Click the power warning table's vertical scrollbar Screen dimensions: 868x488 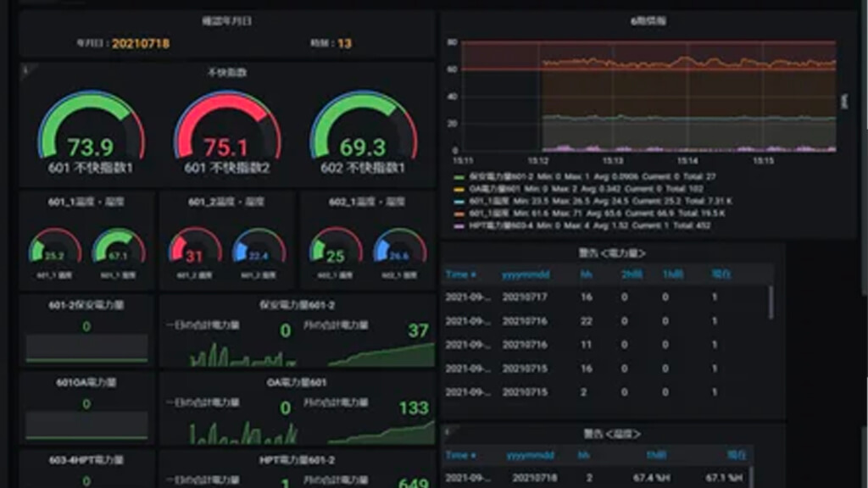(x=771, y=301)
